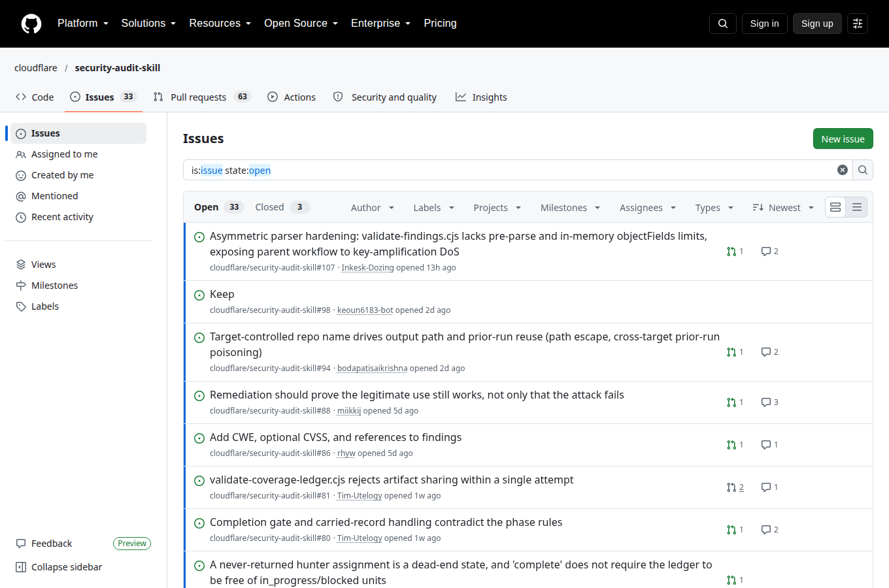Screen dimensions: 889x588
Task: Expand the Author filter dropdown
Action: click(373, 208)
